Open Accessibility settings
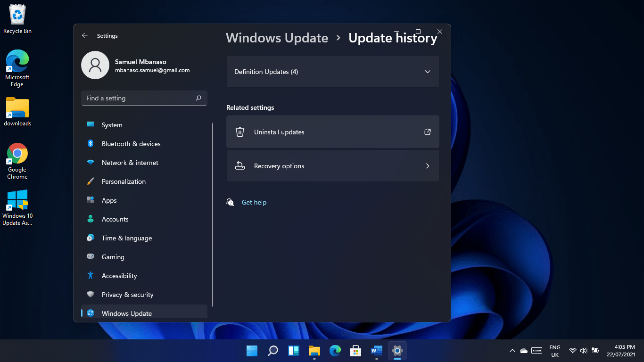Viewport: 644px width, 362px height. tap(120, 276)
